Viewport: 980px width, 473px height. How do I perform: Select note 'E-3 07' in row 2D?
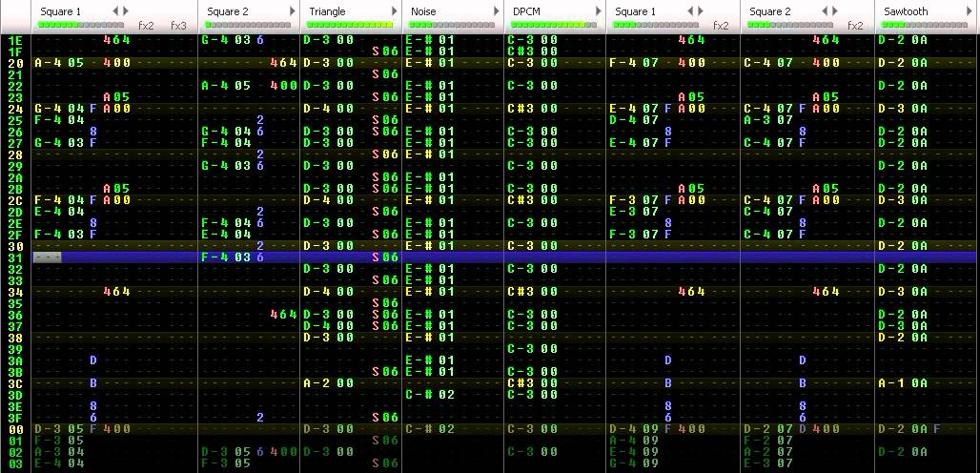(x=634, y=212)
